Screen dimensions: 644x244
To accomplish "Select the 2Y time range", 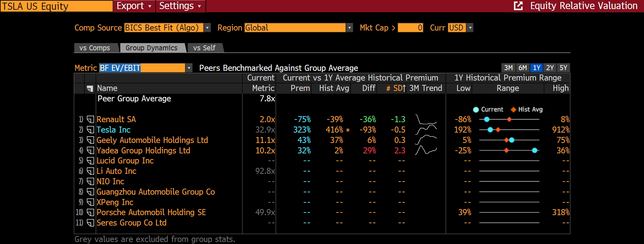I will (x=550, y=68).
